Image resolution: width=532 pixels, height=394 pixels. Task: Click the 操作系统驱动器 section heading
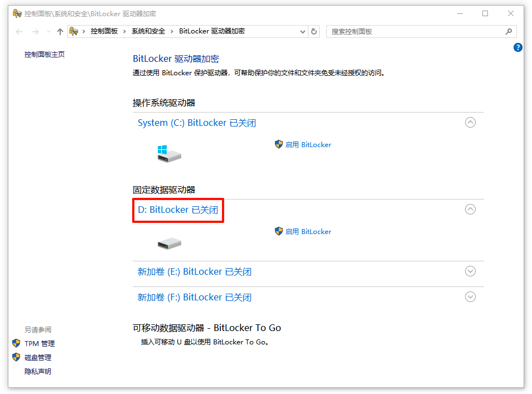[164, 103]
